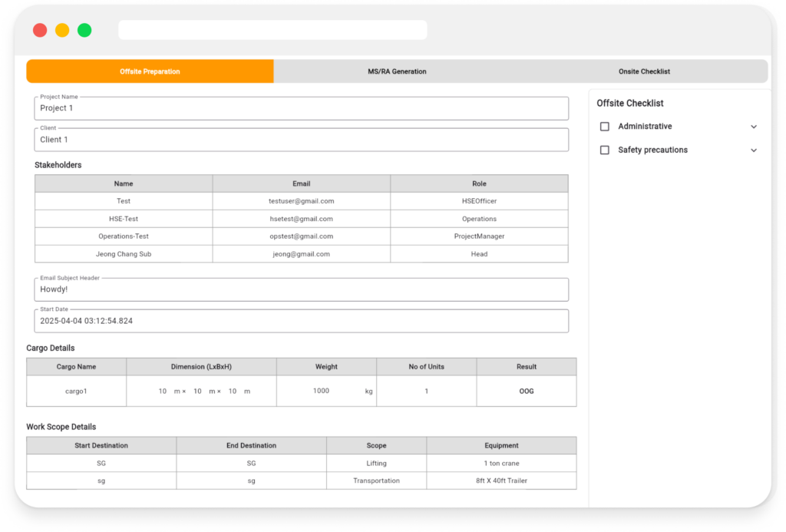Edit the Client field containing Client 1
The height and width of the screenshot is (532, 786).
(301, 139)
